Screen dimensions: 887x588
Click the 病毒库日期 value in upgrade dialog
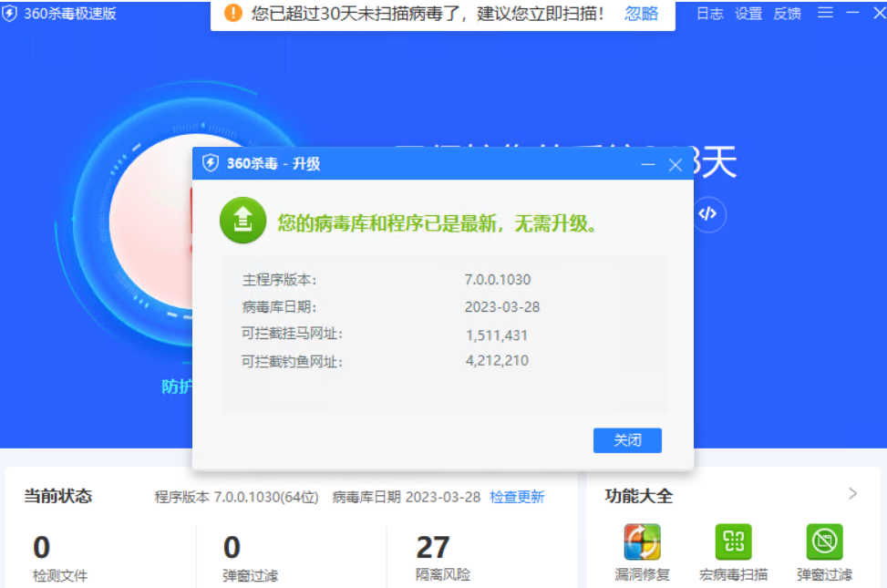(501, 306)
